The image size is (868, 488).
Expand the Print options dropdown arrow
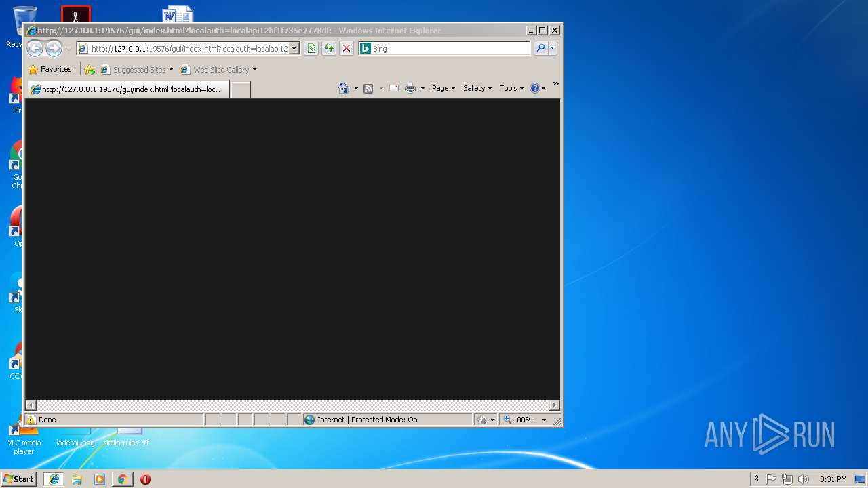pyautogui.click(x=422, y=88)
